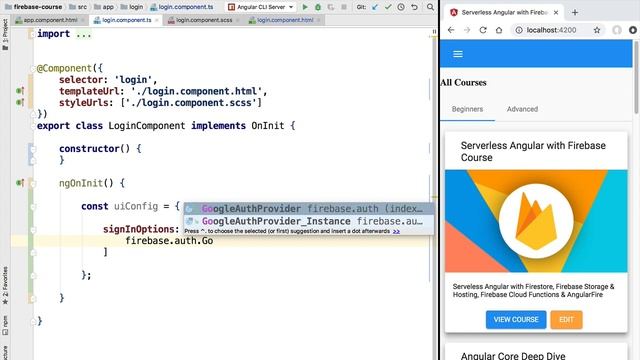Image resolution: width=640 pixels, height=360 pixels.
Task: Collapse the ngOnInit method fold
Action: click(x=33, y=184)
